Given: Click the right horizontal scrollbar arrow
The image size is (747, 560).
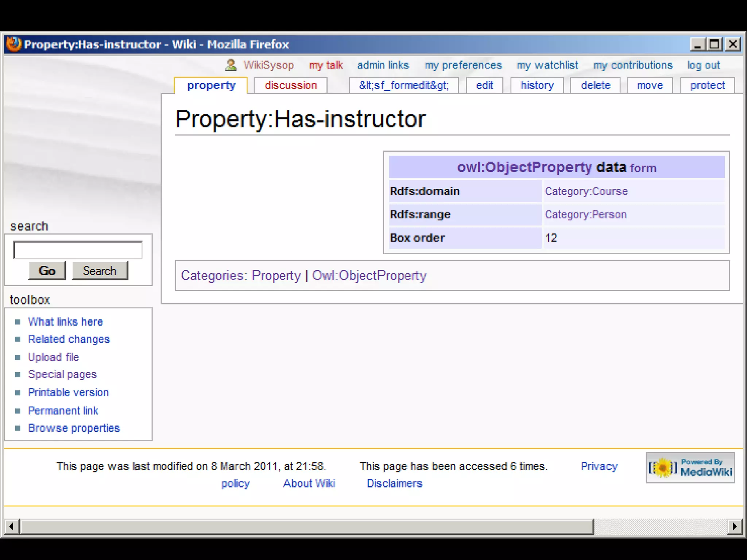Looking at the screenshot, I should tap(734, 526).
